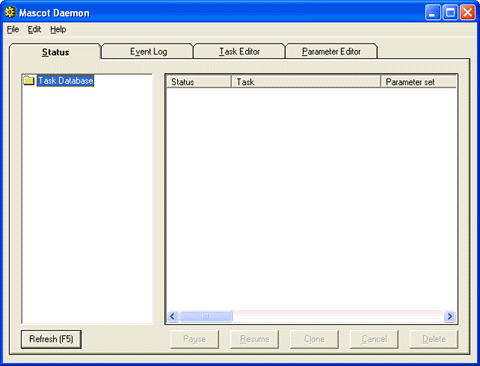Viewport: 480px width, 366px height.
Task: Click the right scroll arrow of the task list
Action: (x=450, y=316)
